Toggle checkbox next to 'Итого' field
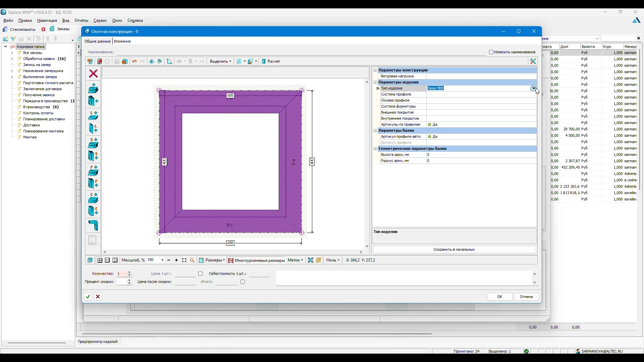 (x=243, y=282)
